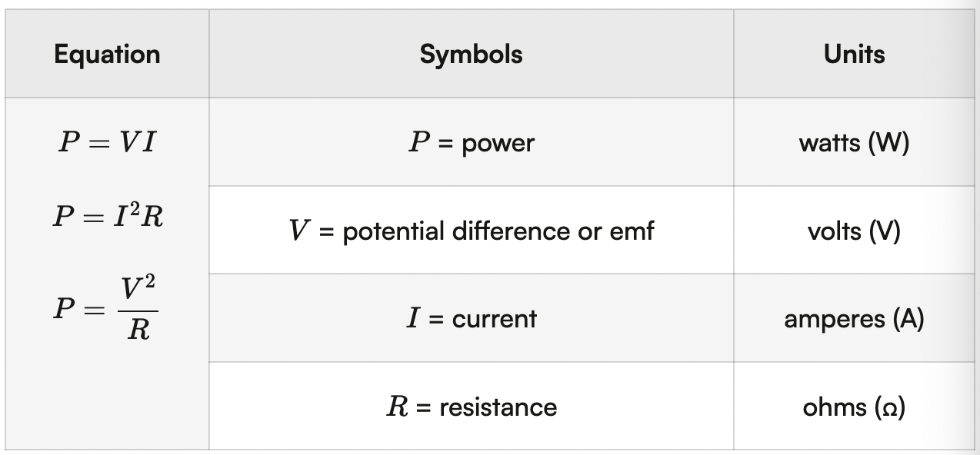The height and width of the screenshot is (455, 980).
Task: Select the 'I = current' definition
Action: (x=471, y=318)
